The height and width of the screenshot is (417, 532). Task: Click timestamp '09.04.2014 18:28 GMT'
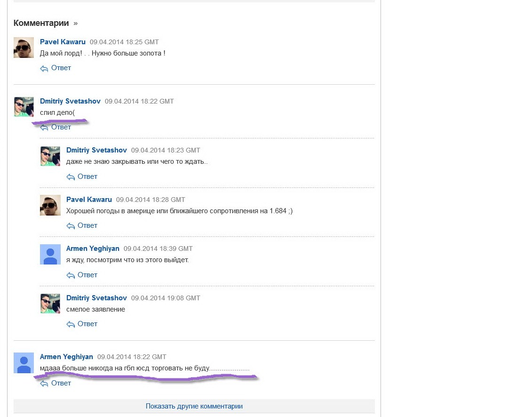coord(151,200)
